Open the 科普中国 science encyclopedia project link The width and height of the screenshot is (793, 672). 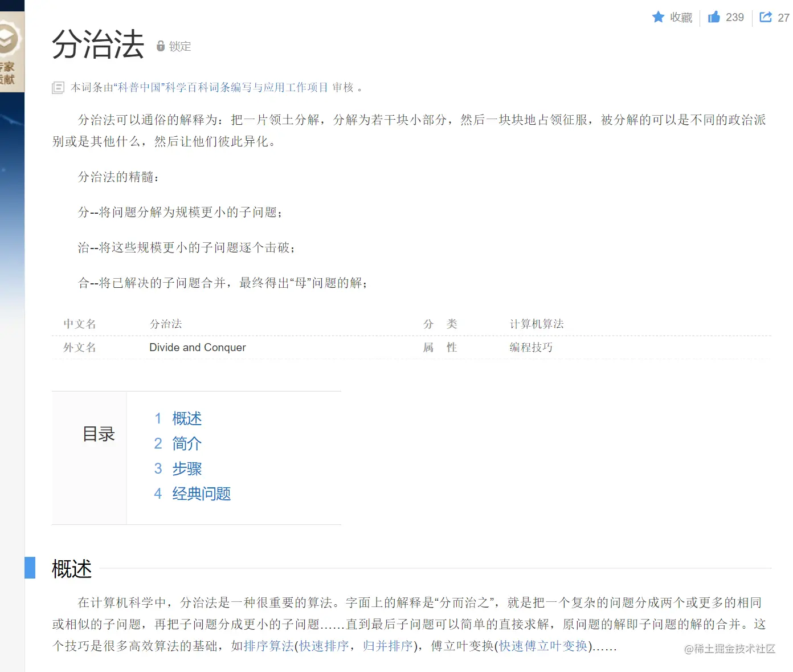click(221, 87)
